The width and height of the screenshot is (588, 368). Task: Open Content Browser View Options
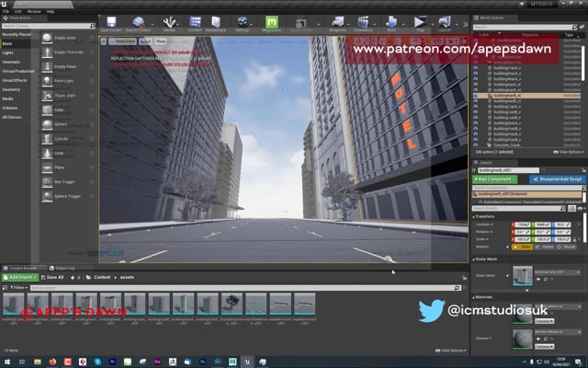(x=451, y=351)
